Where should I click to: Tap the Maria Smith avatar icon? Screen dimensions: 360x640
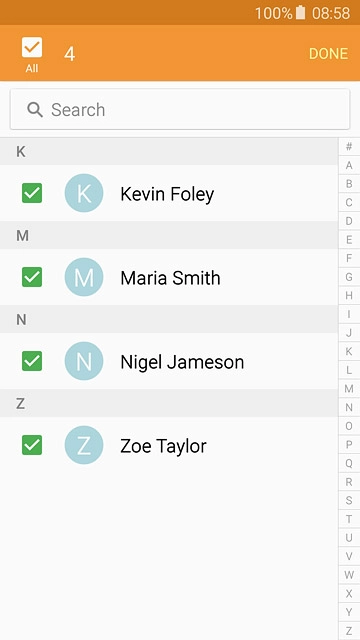pyautogui.click(x=84, y=277)
